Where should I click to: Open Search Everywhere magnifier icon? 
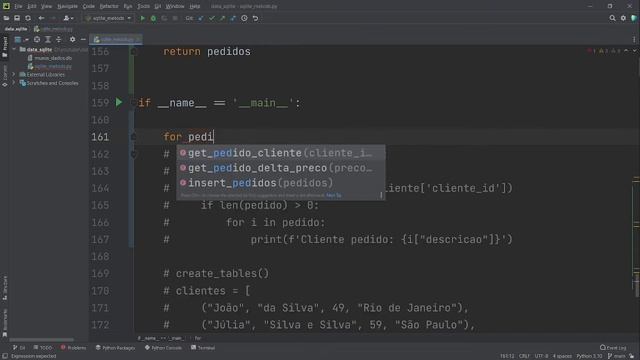pyautogui.click(x=612, y=18)
